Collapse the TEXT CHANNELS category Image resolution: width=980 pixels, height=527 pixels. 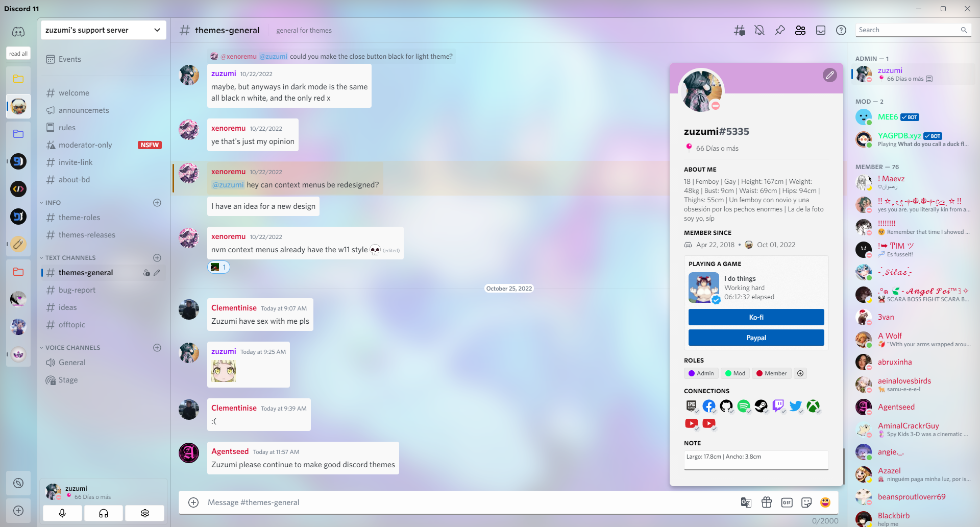pyautogui.click(x=70, y=258)
